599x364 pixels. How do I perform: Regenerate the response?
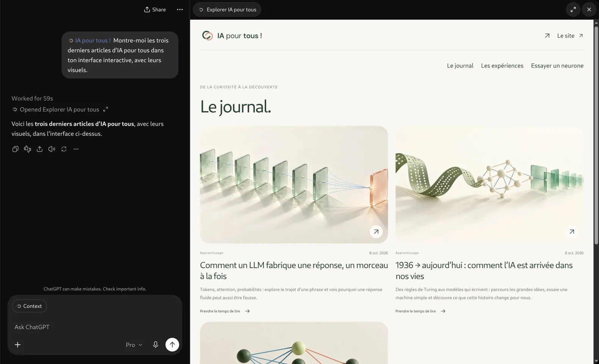(x=64, y=149)
